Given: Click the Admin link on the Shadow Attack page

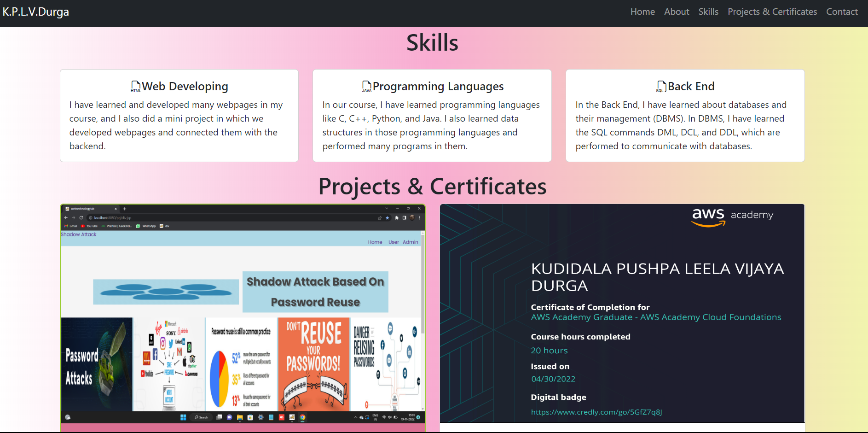Looking at the screenshot, I should (411, 242).
